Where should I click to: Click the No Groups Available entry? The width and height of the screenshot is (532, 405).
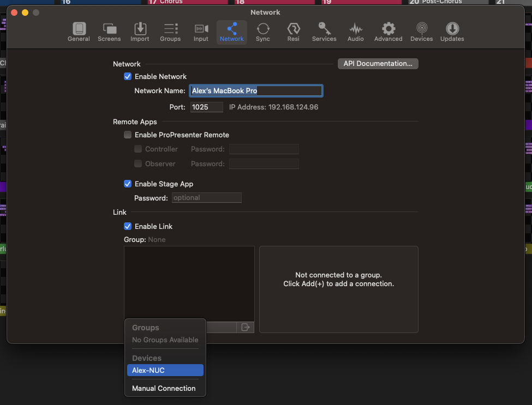[165, 340]
